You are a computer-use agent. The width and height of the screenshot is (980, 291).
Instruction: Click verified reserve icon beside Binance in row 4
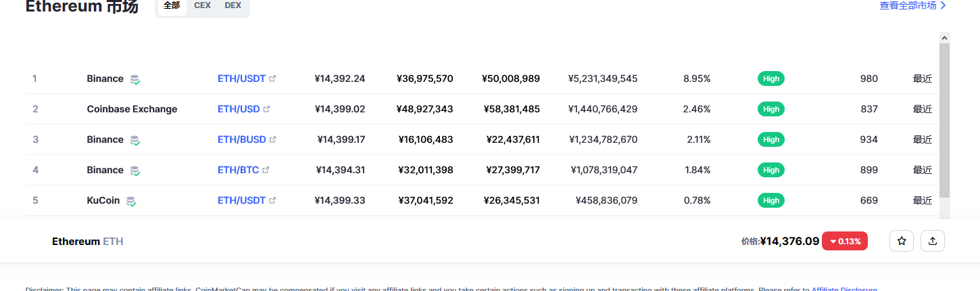pos(135,171)
